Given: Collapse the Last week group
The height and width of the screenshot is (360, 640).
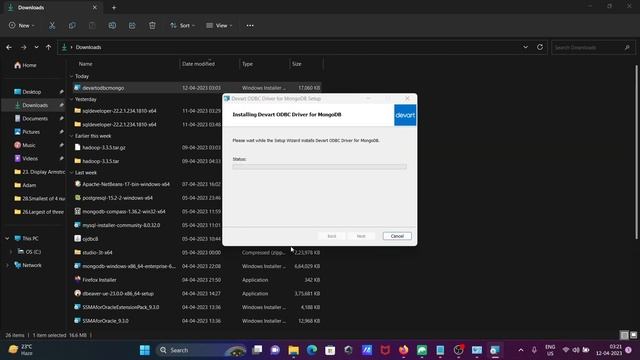Looking at the screenshot, I should click(x=71, y=173).
